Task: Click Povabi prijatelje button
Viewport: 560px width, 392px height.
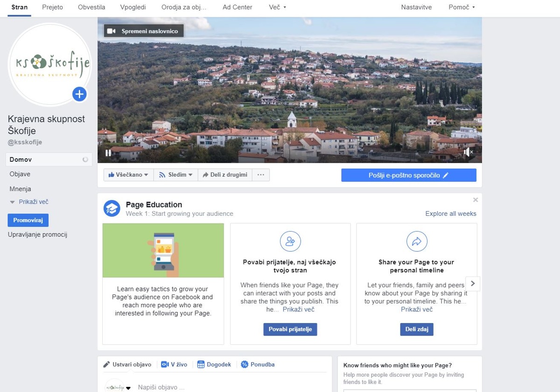Action: [290, 329]
